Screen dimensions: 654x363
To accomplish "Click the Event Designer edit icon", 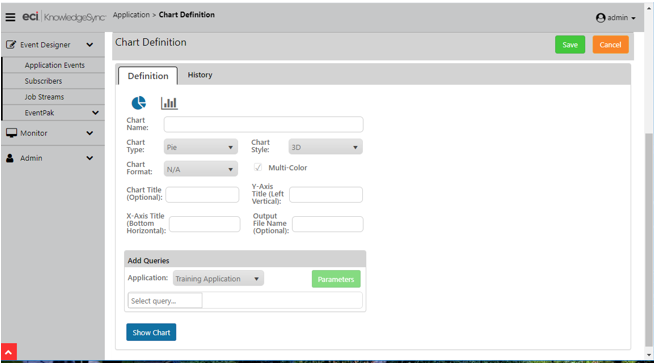I will (x=11, y=45).
